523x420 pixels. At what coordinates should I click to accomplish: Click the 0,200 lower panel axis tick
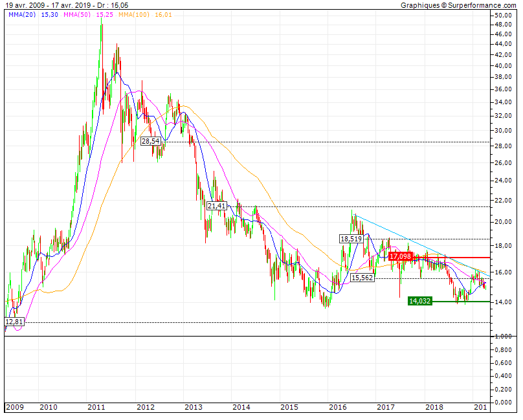pyautogui.click(x=503, y=389)
